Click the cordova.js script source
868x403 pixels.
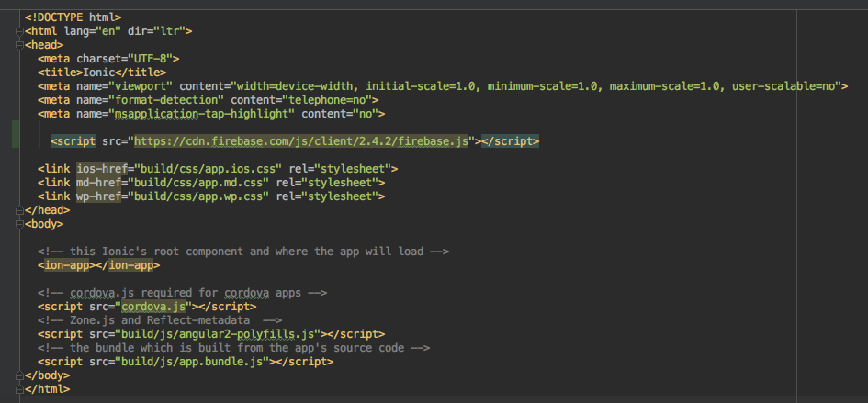(x=153, y=306)
